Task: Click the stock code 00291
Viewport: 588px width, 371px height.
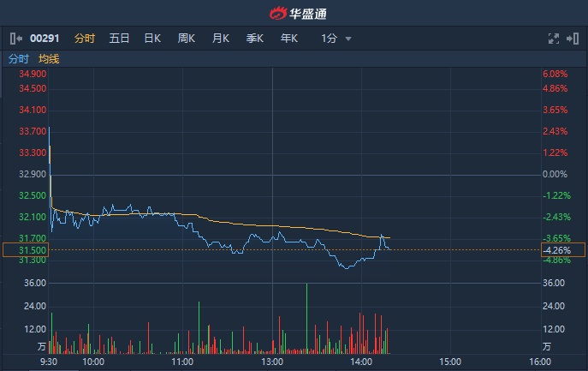Action: tap(45, 39)
